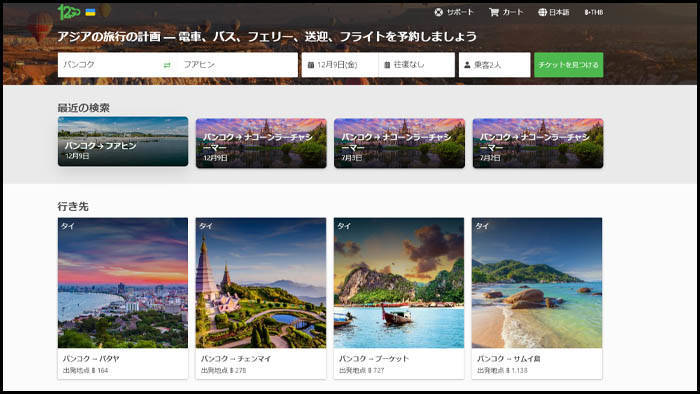
Task: Open the 往復なし return date picker
Action: [417, 65]
